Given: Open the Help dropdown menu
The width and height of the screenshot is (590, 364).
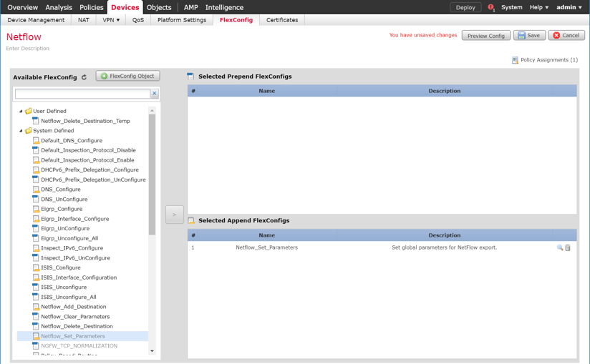Looking at the screenshot, I should (538, 7).
